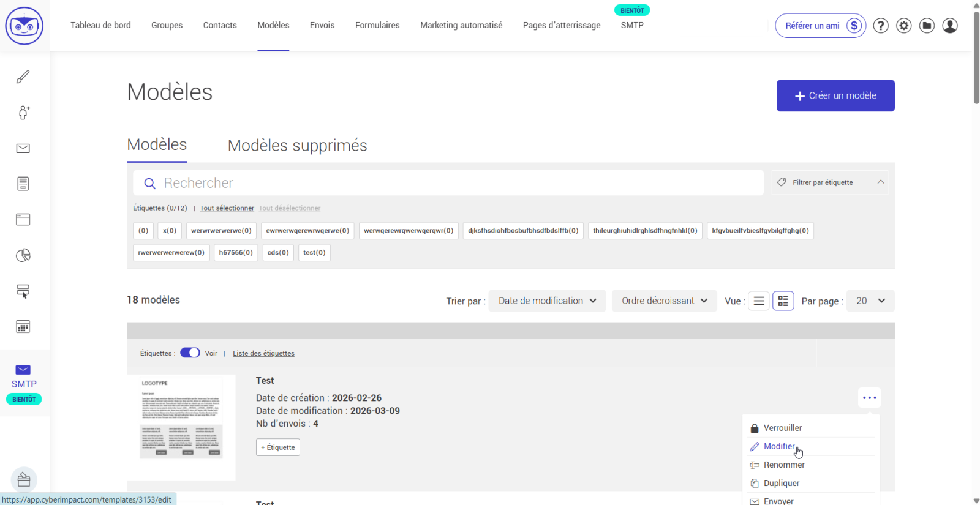Click the Créer un modèle button

pos(835,95)
